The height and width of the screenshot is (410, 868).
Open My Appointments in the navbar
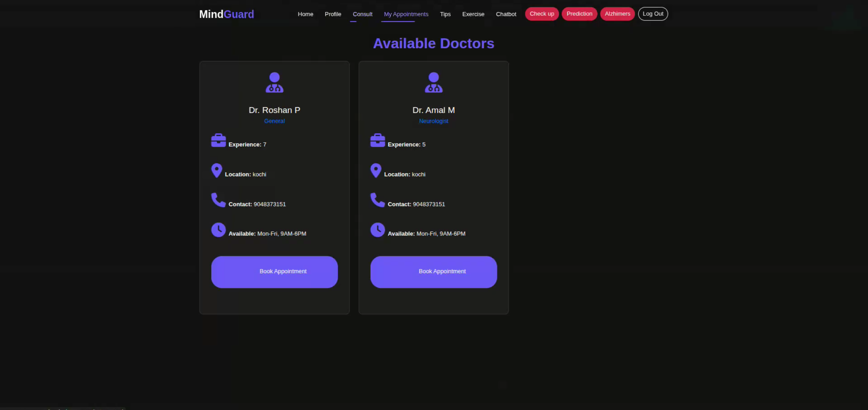pos(406,14)
